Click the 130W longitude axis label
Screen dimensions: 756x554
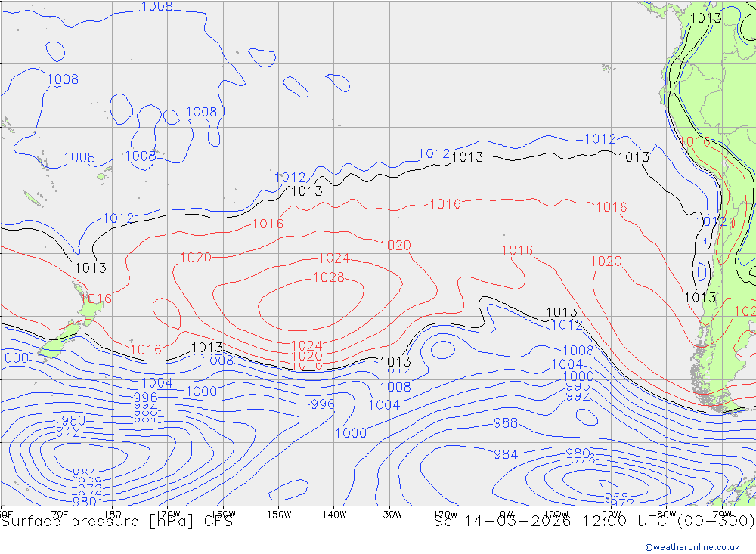click(x=389, y=515)
